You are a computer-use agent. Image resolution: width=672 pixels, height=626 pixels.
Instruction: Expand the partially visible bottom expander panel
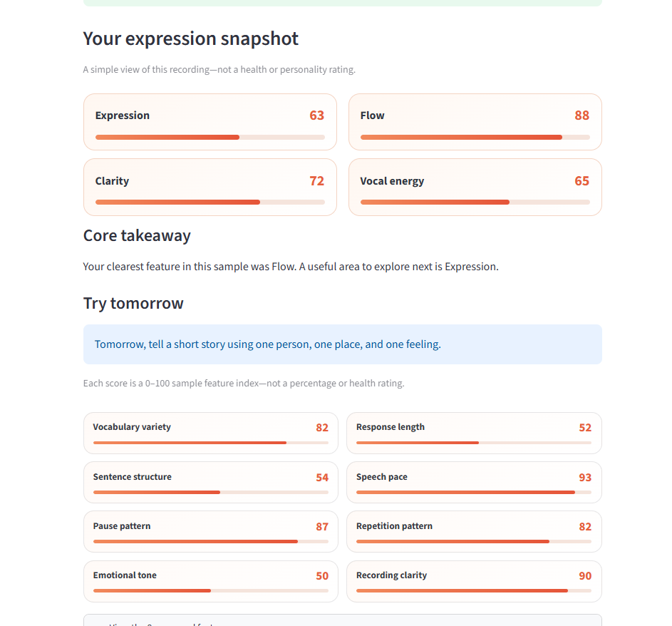coord(343,620)
